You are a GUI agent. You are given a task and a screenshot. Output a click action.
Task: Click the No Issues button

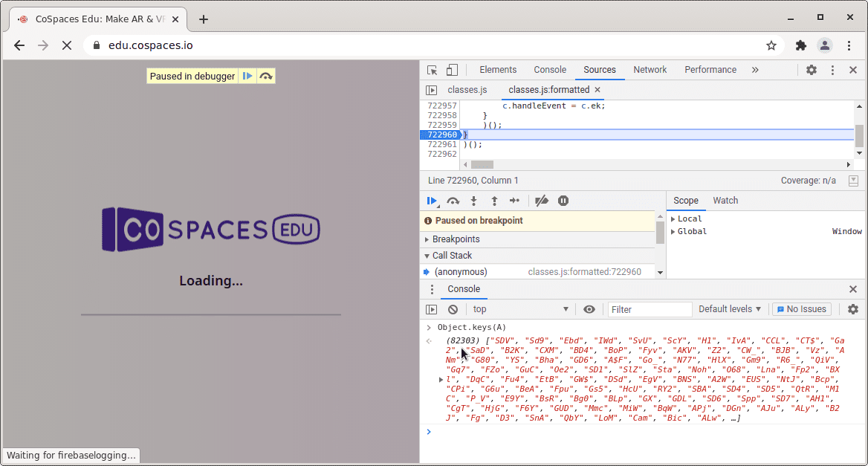coord(801,309)
